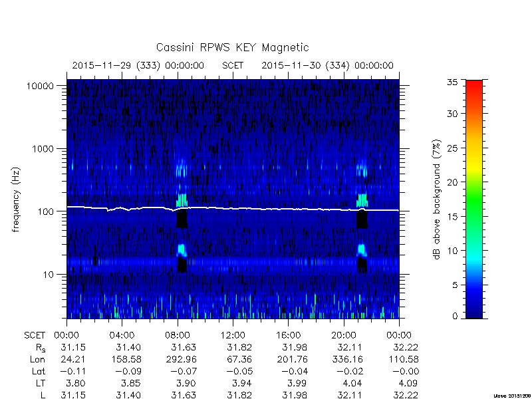Click the colorbar 20 dB tick label
This screenshot has height=399, width=532.
pyautogui.click(x=452, y=182)
